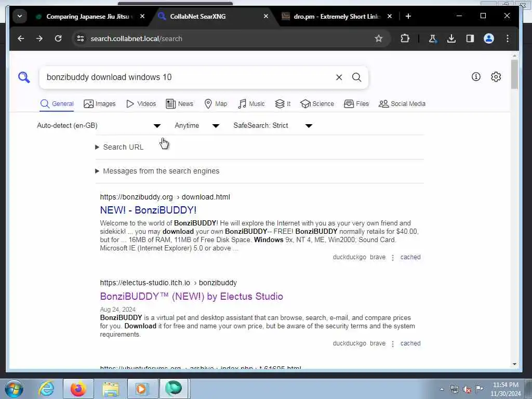This screenshot has width=532, height=399.
Task: Show hidden system tray icons
Action: pos(442,389)
